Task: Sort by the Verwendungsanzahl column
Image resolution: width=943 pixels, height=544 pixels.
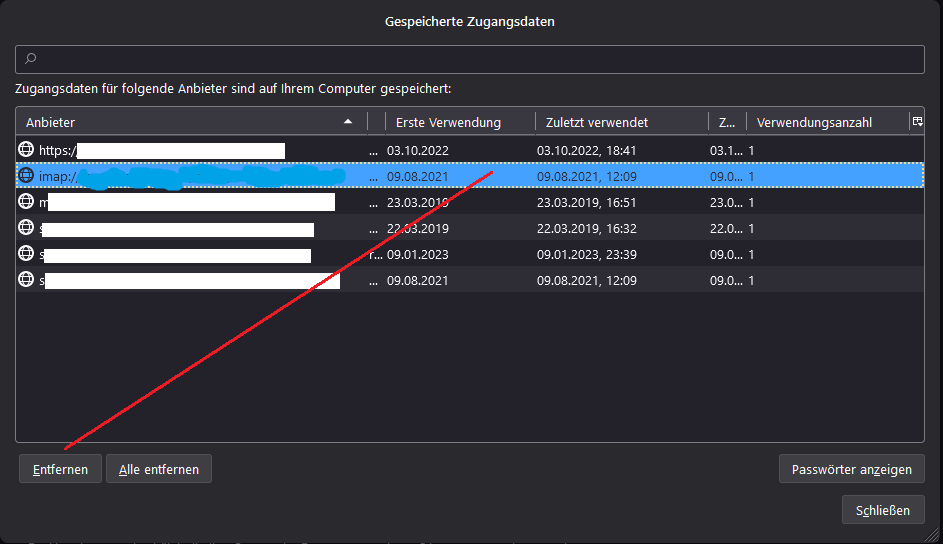Action: pos(814,122)
